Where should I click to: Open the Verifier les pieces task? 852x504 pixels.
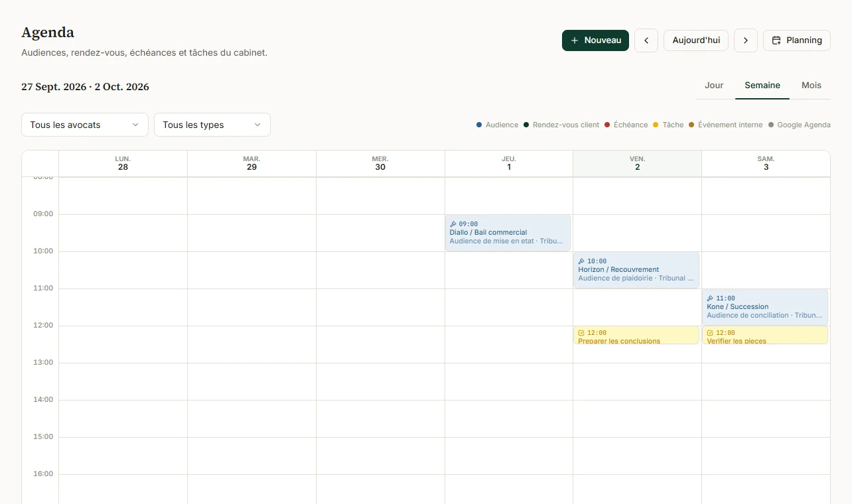coord(765,335)
